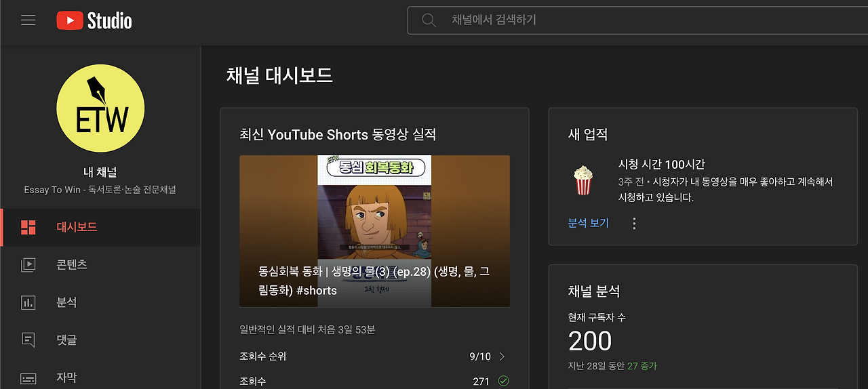868x389 pixels.
Task: Click the green checkmark next to 271 views
Action: click(503, 381)
